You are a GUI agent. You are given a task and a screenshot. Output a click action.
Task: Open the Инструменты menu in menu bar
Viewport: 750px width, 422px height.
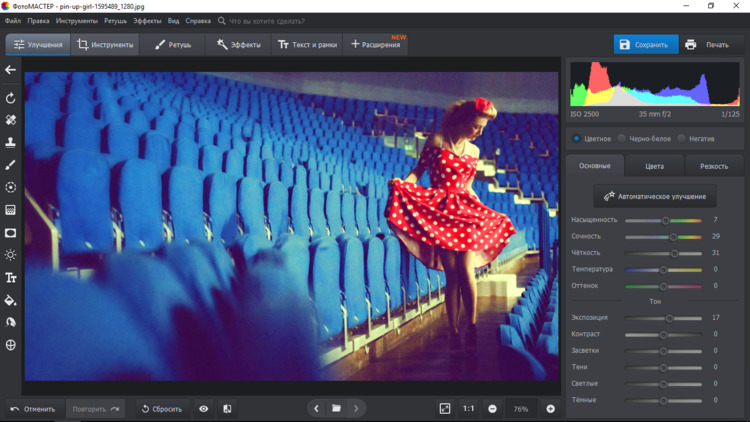tap(77, 20)
